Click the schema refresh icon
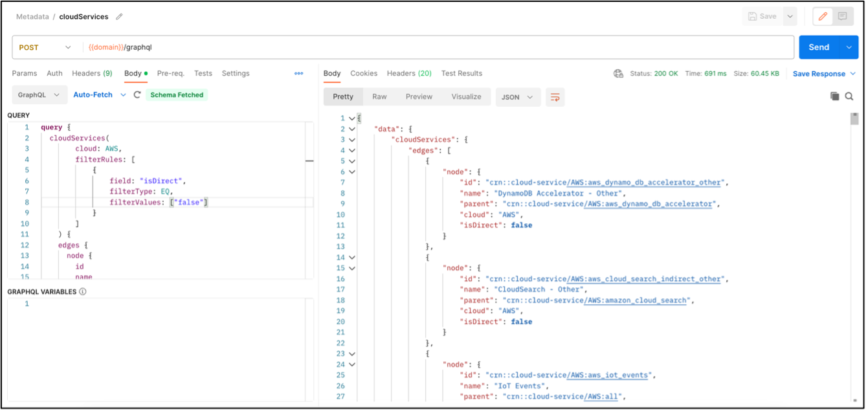Image resolution: width=868 pixels, height=411 pixels. click(137, 94)
